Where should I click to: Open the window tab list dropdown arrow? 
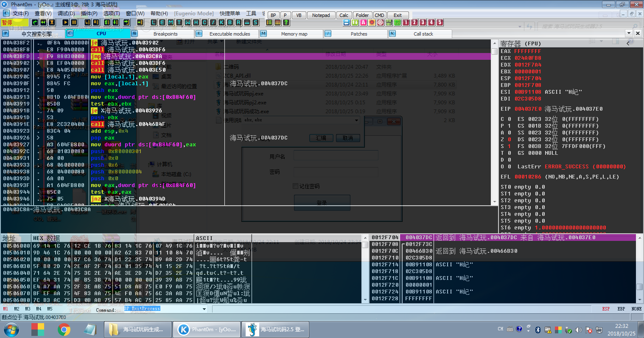(x=629, y=33)
